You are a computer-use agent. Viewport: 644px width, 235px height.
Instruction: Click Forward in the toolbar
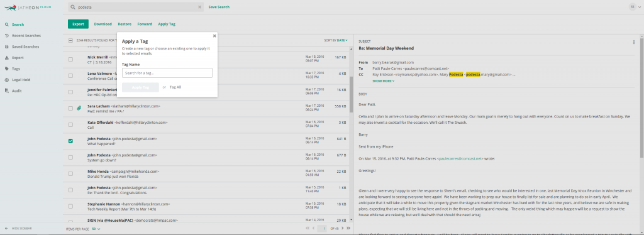pos(145,25)
